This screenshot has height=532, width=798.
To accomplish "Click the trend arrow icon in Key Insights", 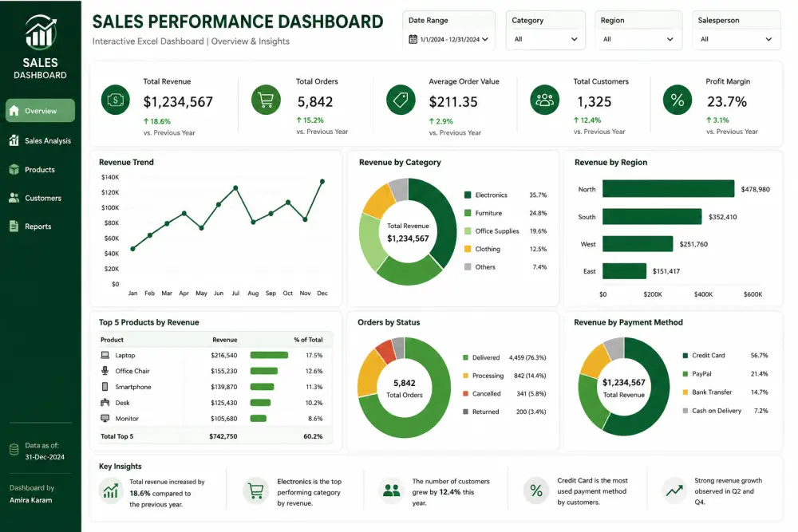I will click(674, 491).
